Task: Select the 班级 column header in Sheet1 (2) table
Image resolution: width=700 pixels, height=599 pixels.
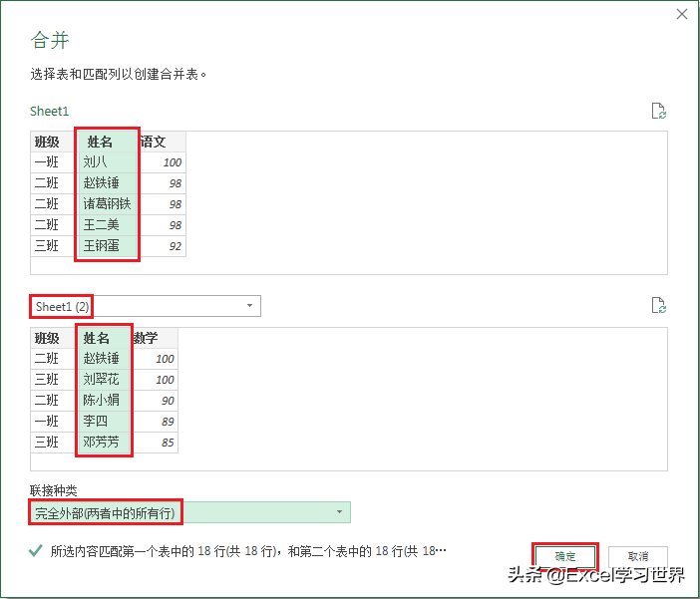Action: (53, 338)
